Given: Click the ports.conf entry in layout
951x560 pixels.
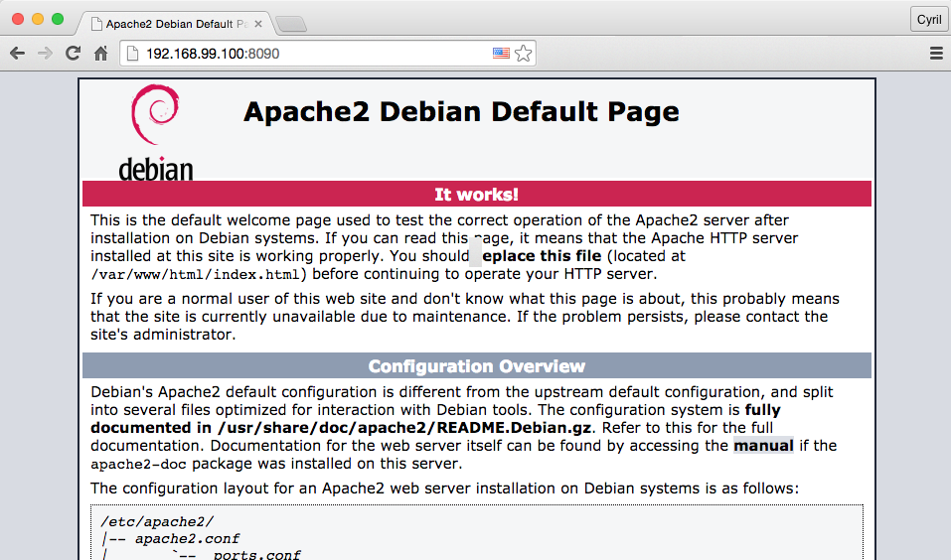Looking at the screenshot, I should [x=256, y=555].
